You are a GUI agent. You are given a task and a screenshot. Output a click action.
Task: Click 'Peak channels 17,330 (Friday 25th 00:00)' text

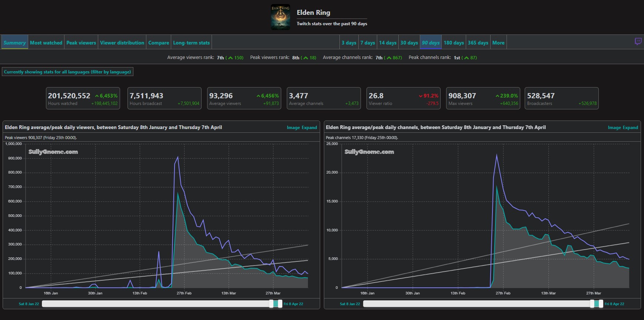click(362, 138)
